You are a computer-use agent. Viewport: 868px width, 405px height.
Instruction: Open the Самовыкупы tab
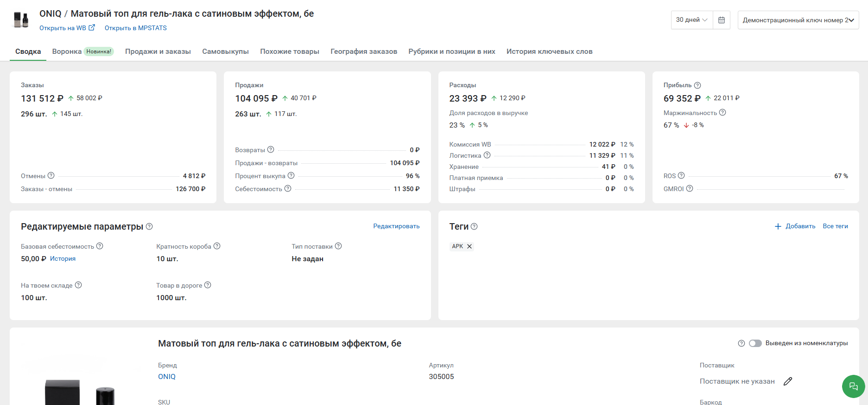click(x=225, y=51)
